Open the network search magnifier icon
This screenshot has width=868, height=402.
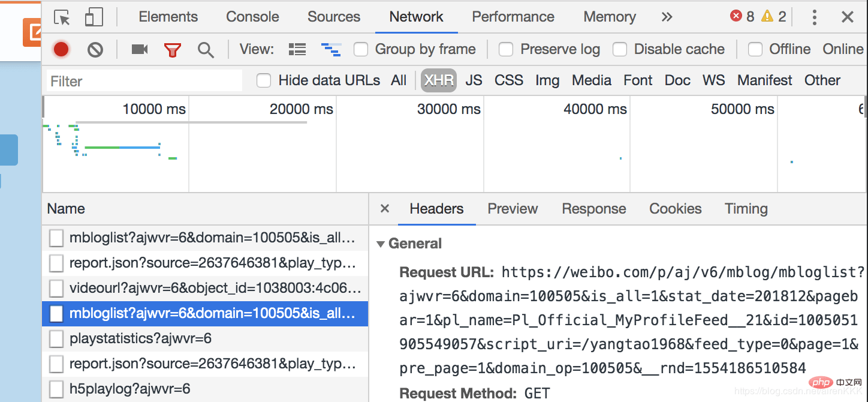coord(206,50)
